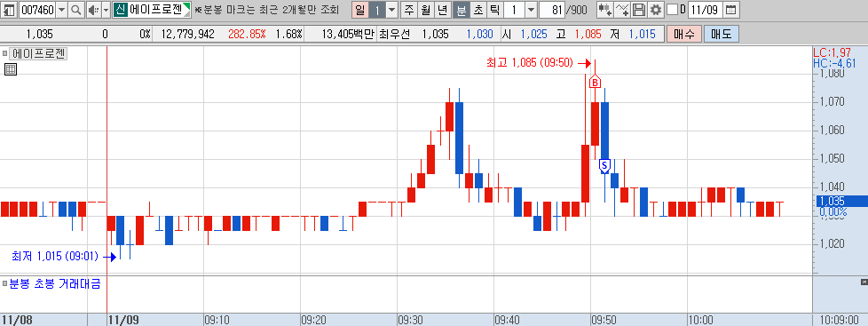Select the 일 (daily) chart period
Screen dimensions: 868x326
point(359,10)
